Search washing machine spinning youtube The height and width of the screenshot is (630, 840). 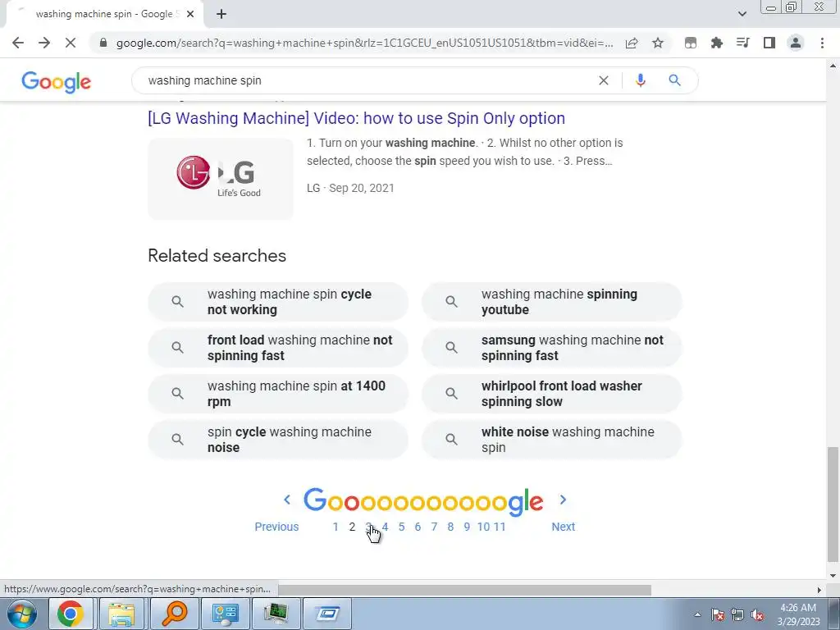pos(552,302)
